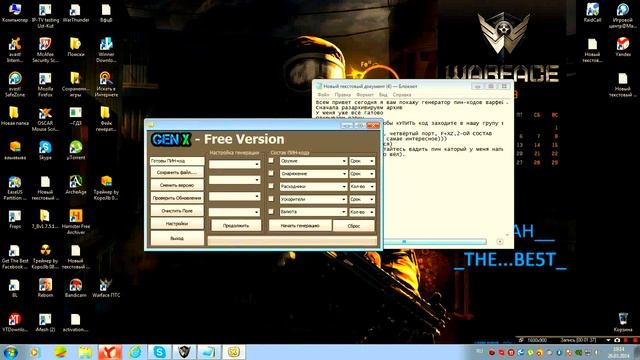Open the Warface ПТС desktop shortcut
The image size is (640, 360).
pos(106,288)
